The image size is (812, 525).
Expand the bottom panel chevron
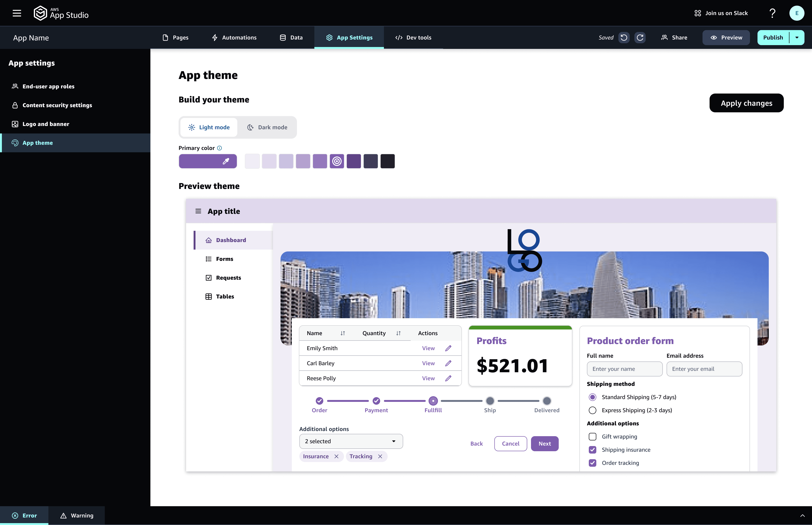point(802,515)
